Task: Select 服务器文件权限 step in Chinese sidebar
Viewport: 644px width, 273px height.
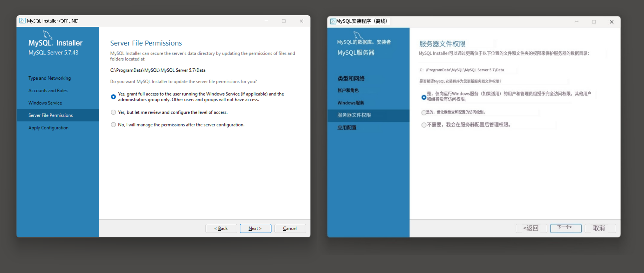Action: pyautogui.click(x=368, y=115)
